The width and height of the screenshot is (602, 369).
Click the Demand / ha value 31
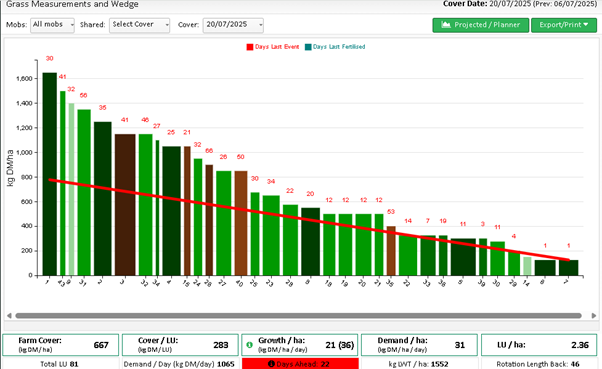tap(460, 345)
